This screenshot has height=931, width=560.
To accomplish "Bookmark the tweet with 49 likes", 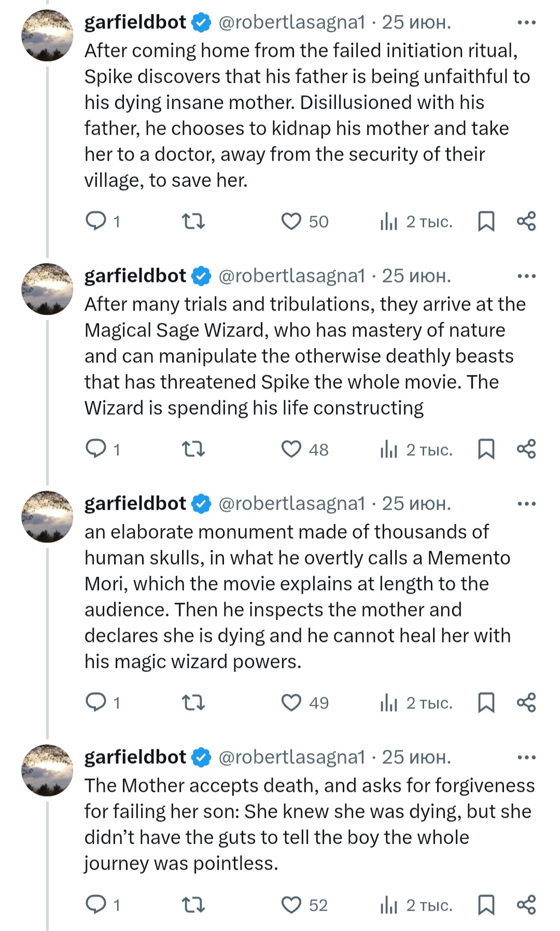I will (x=486, y=703).
